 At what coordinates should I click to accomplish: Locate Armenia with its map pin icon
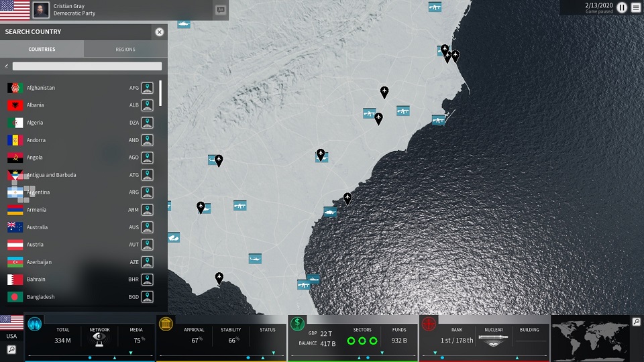pos(148,210)
